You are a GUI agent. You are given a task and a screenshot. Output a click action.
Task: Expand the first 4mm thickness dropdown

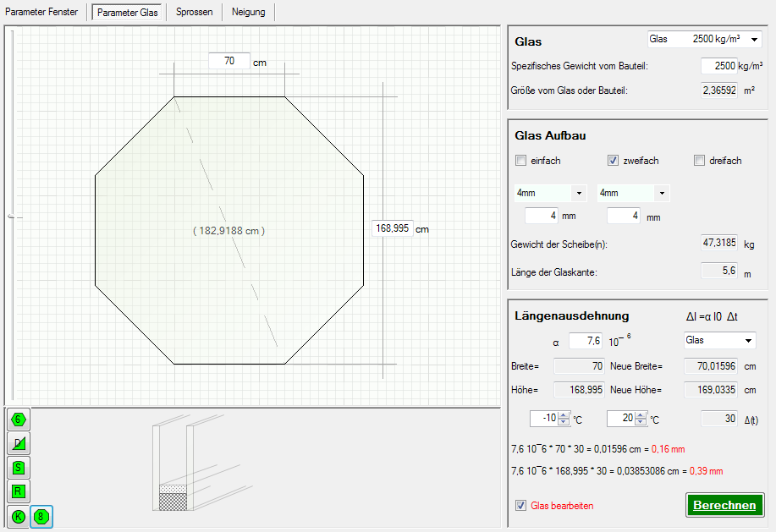click(579, 194)
